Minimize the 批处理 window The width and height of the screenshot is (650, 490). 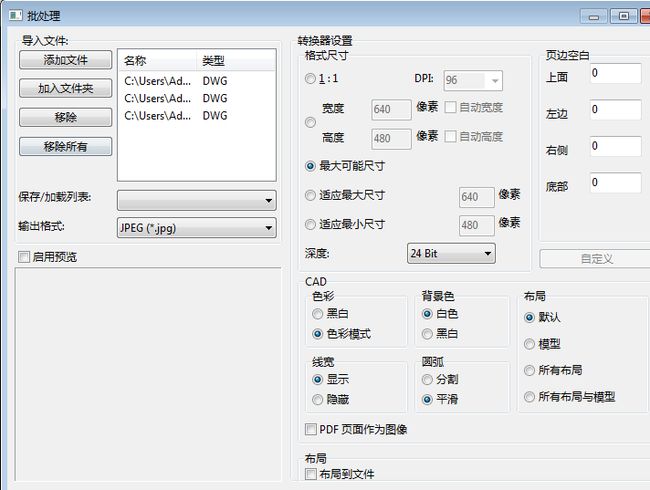(594, 16)
